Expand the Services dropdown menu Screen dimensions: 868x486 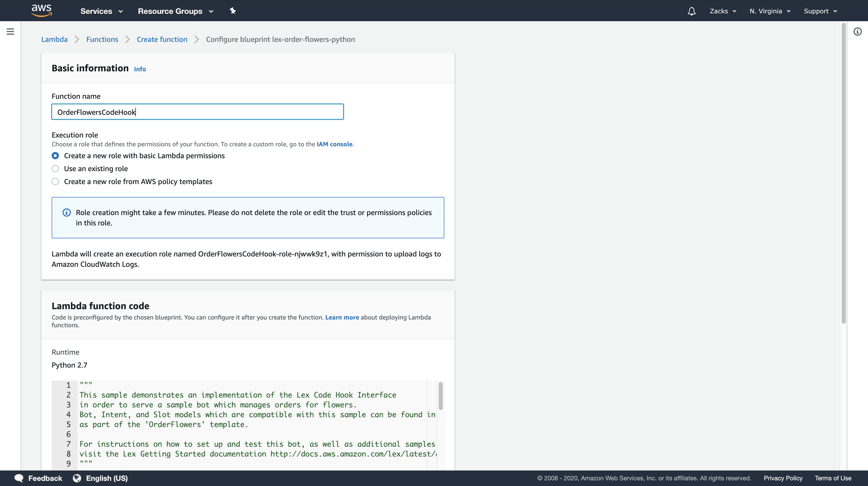pos(102,11)
